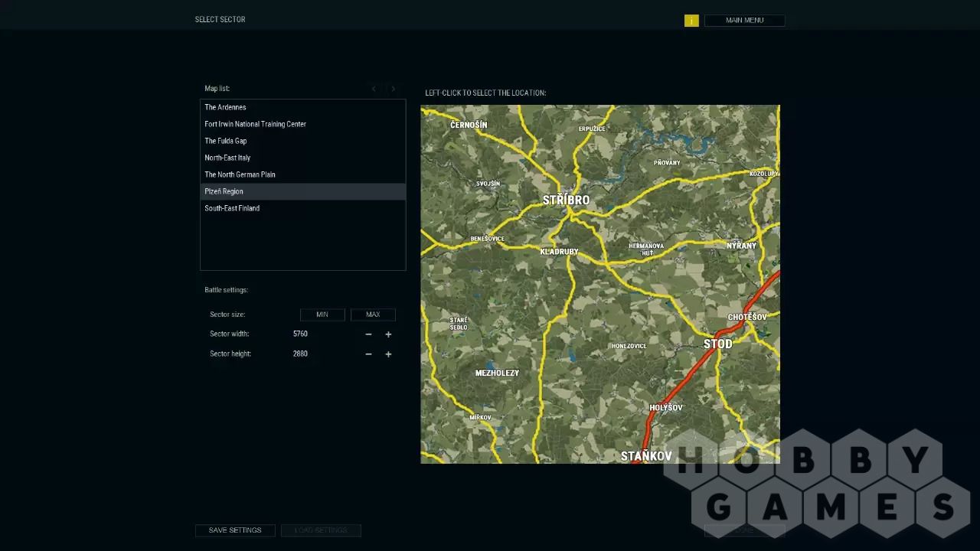Click Staré Sedlo on the map
The height and width of the screenshot is (551, 980).
(459, 324)
